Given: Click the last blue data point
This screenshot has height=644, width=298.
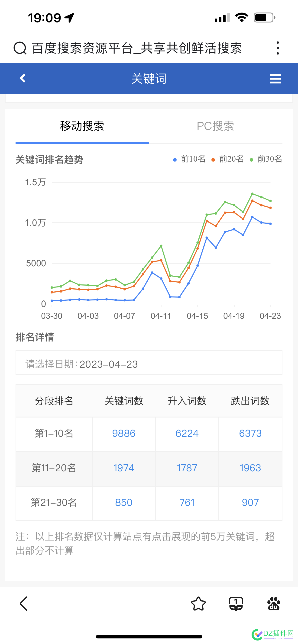Looking at the screenshot, I should coord(270,224).
